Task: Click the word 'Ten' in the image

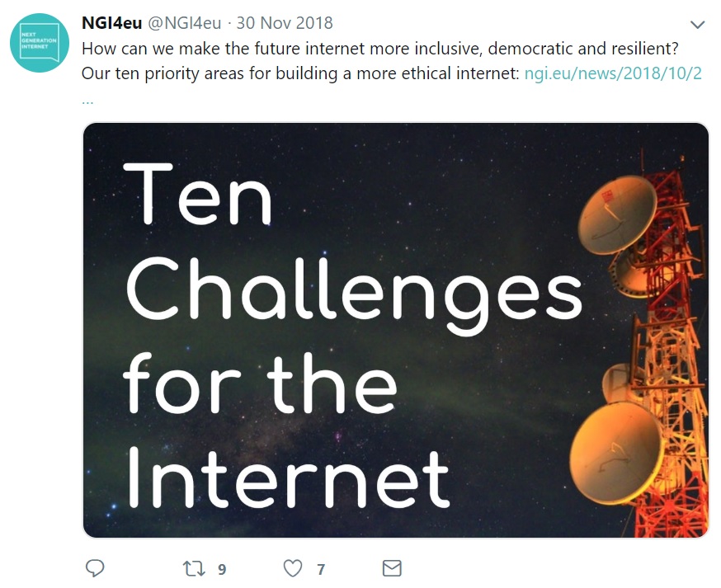Action: tap(198, 195)
